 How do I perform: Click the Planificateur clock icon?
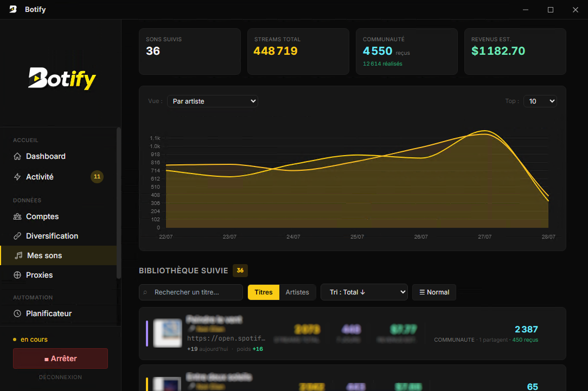click(17, 313)
